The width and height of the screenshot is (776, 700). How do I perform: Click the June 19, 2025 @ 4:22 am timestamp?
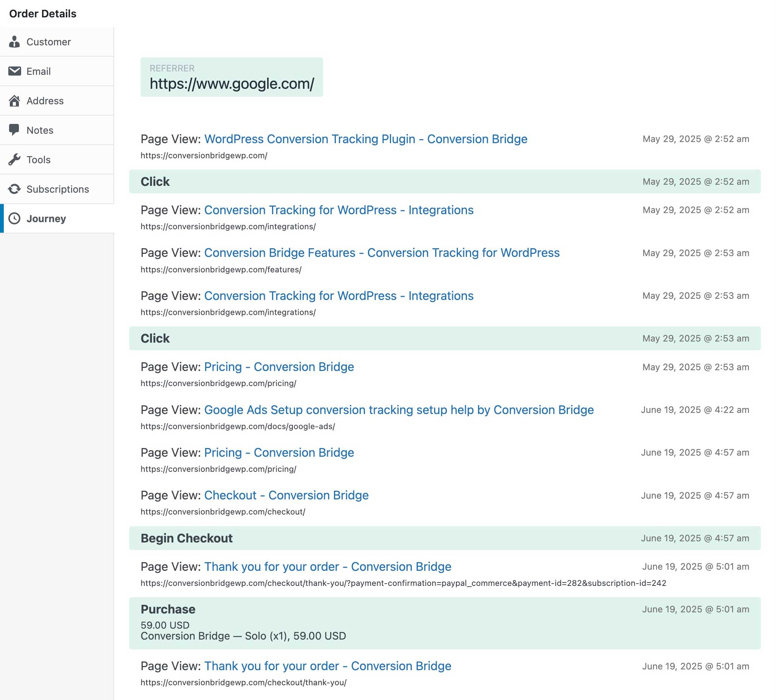click(x=695, y=409)
